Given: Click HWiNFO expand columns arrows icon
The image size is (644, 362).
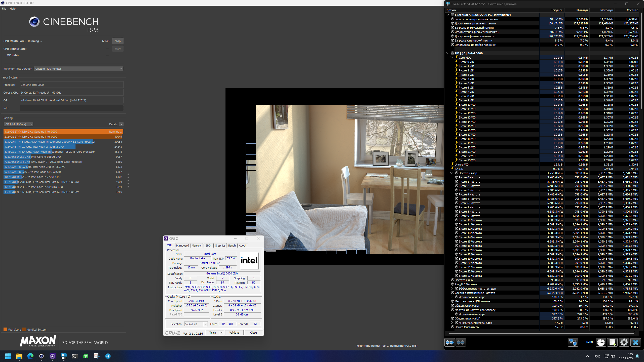Looking at the screenshot, I should 449,342.
